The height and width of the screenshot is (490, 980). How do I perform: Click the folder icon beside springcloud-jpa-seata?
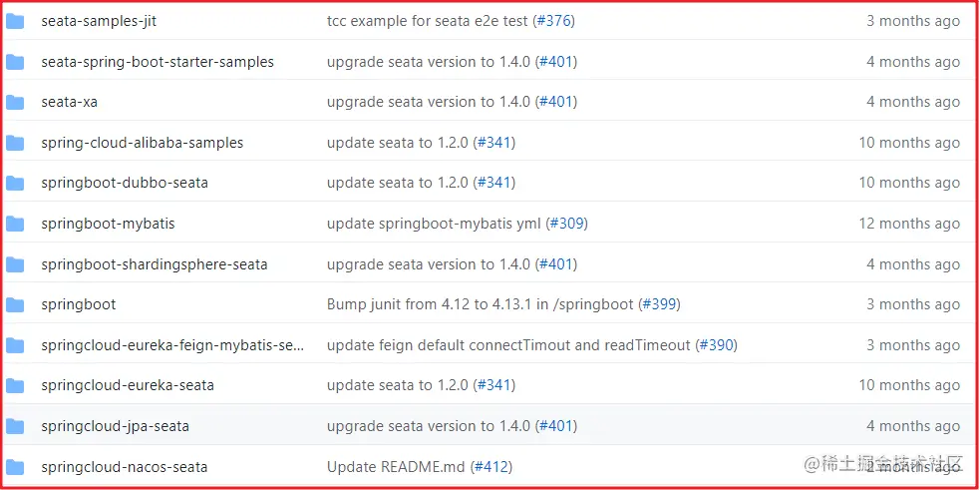click(15, 426)
